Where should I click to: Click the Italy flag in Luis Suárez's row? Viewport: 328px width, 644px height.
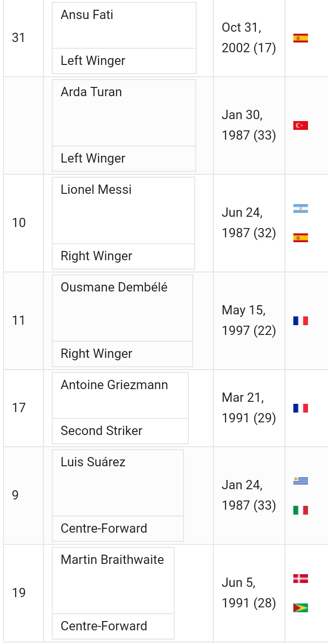tap(300, 510)
